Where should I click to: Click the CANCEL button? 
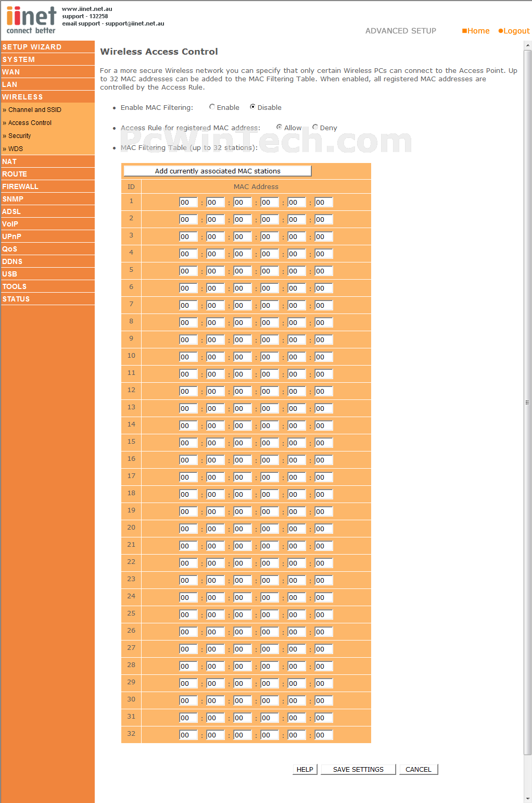point(419,769)
